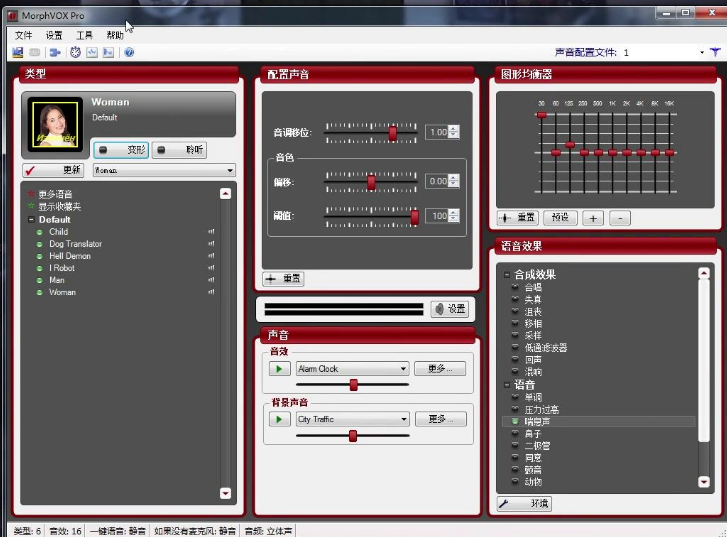The image size is (727, 537).
Task: Open equalizer 预设 presets button
Action: (x=560, y=217)
